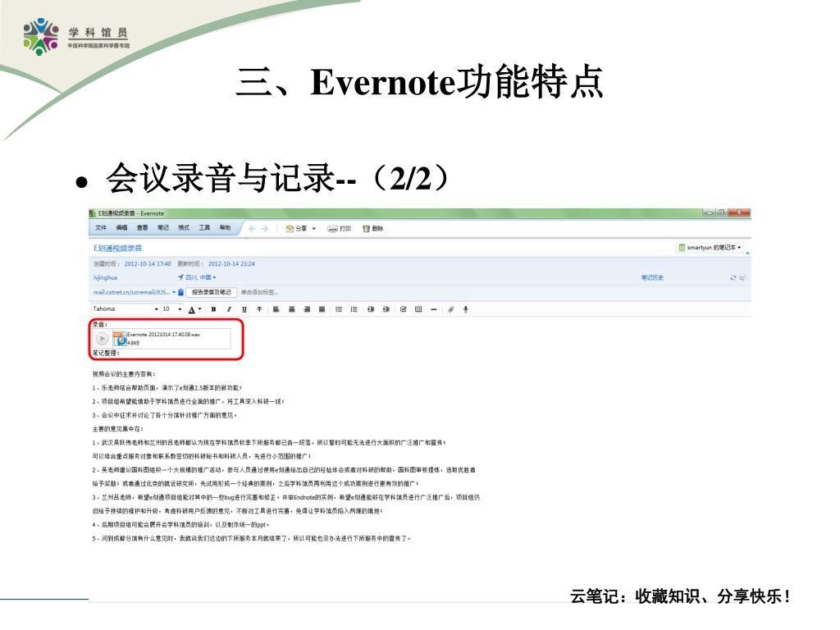
Task: Open the 帮助 menu
Action: (x=225, y=228)
